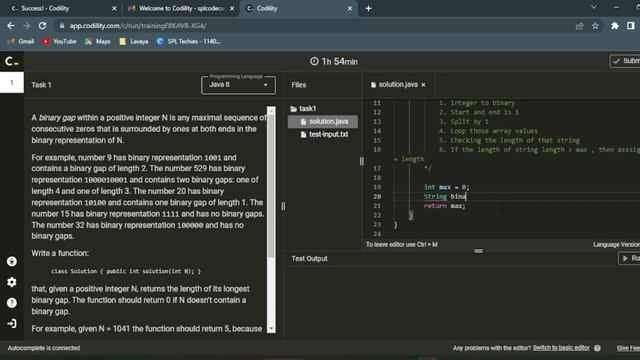Click the timer clock icon

[314, 61]
